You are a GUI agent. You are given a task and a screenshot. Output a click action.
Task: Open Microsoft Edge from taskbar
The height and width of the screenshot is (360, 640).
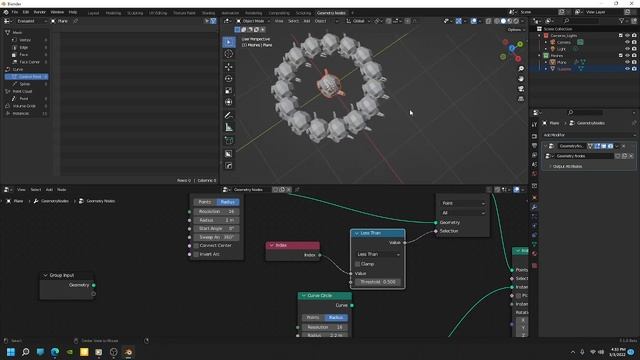coord(55,352)
